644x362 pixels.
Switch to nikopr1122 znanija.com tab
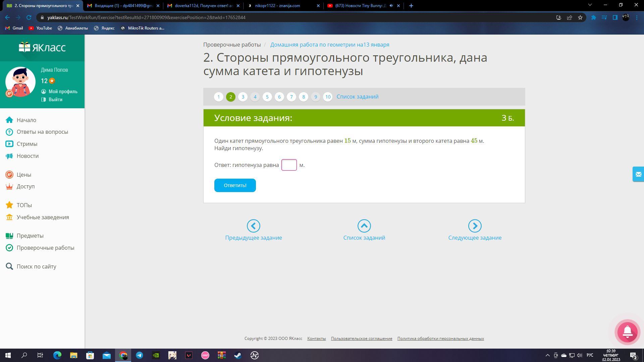click(x=283, y=6)
